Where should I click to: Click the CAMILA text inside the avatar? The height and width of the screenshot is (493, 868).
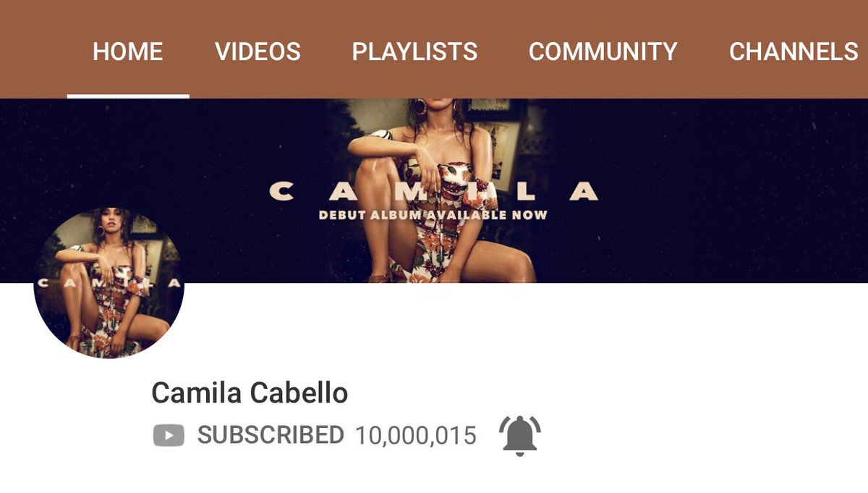109,283
